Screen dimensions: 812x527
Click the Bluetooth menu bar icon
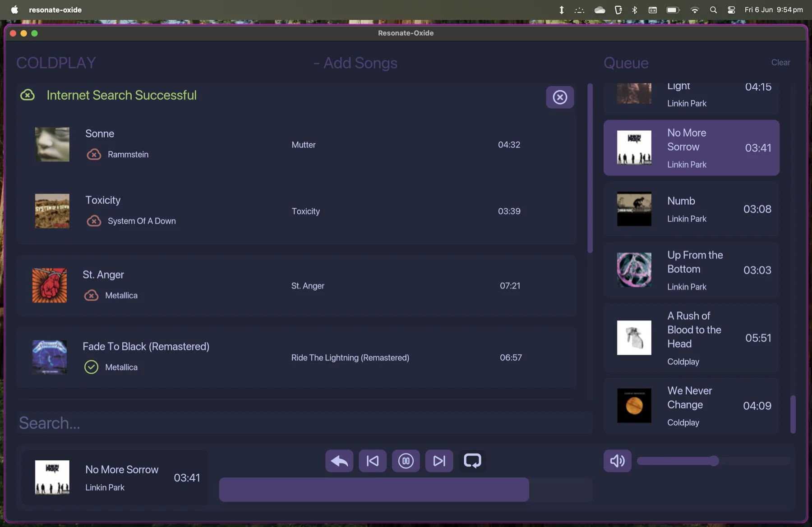(635, 10)
